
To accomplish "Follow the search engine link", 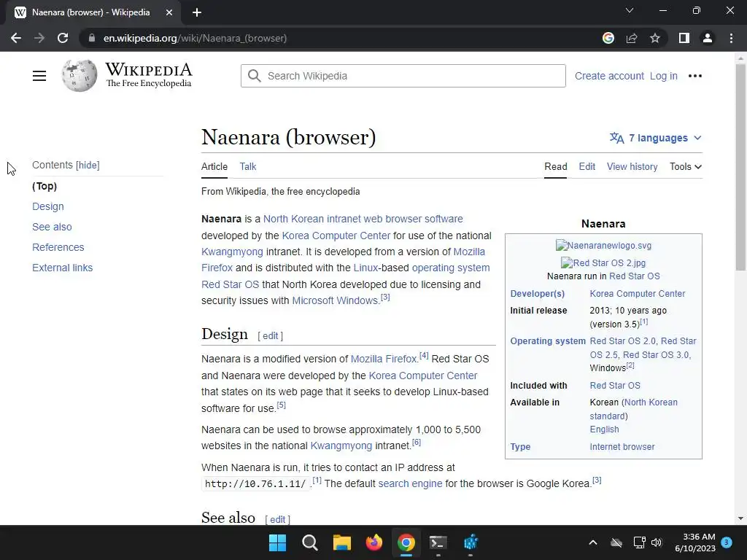I will point(410,484).
